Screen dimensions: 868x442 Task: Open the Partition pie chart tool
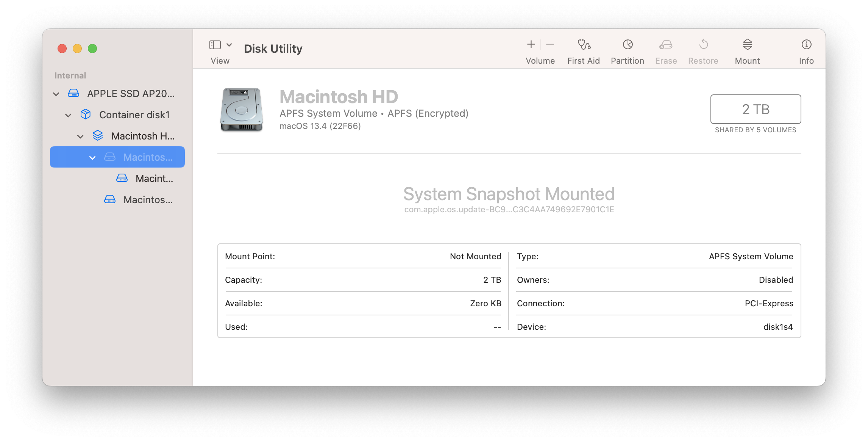coord(628,45)
